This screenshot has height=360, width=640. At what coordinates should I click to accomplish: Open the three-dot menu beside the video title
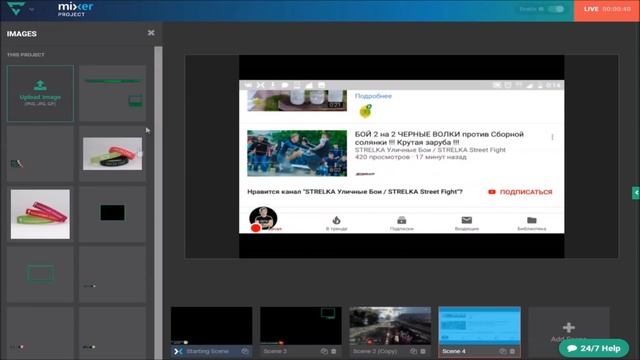pyautogui.click(x=552, y=137)
